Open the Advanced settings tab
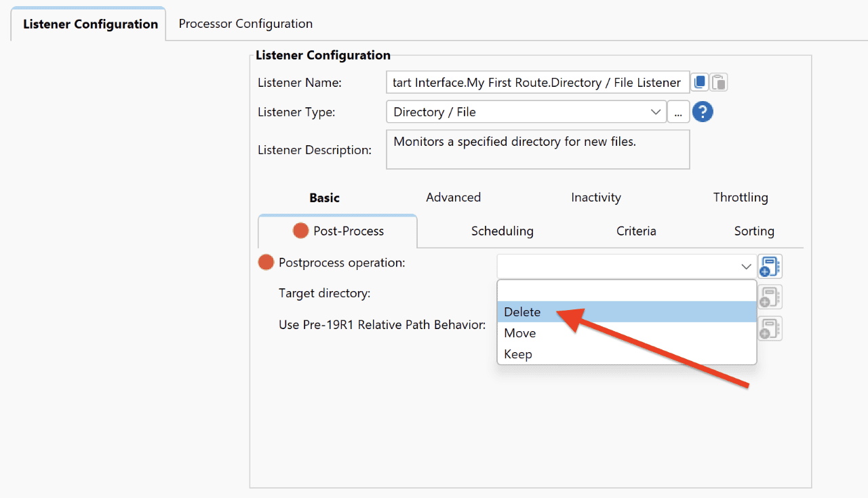The width and height of the screenshot is (868, 498). click(453, 197)
